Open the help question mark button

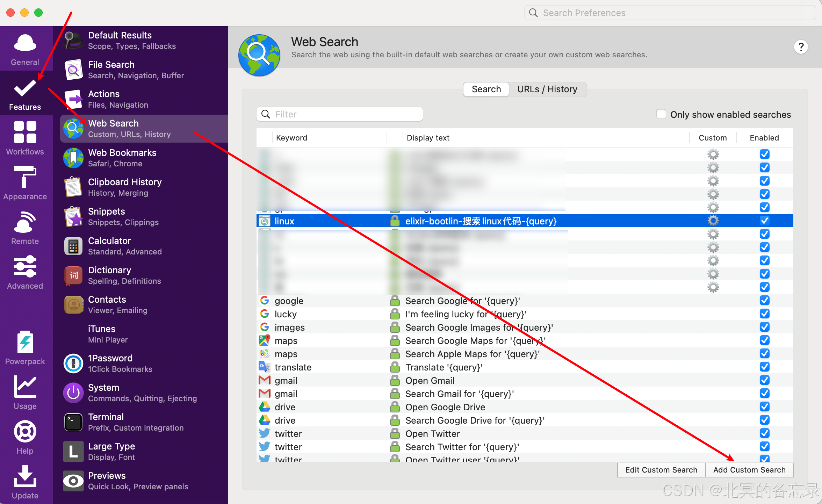point(801,47)
